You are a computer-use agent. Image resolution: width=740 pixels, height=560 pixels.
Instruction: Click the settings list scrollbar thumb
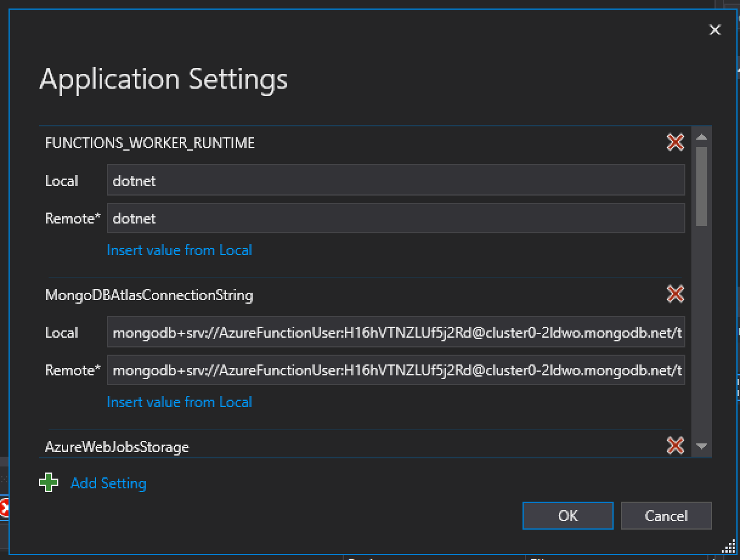tap(702, 186)
